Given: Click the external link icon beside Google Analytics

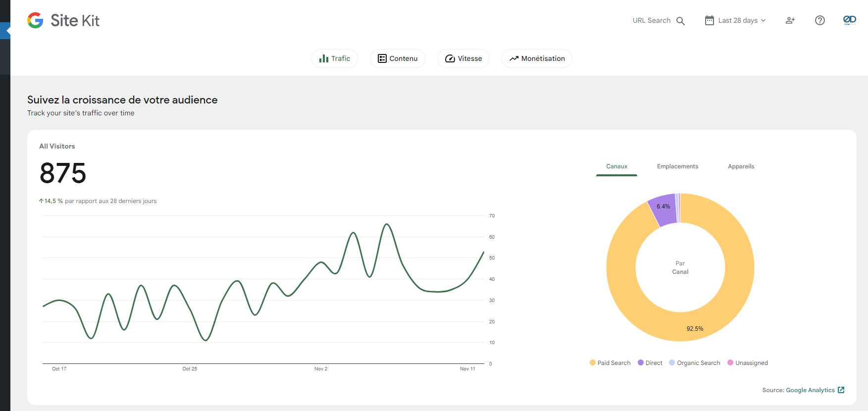Looking at the screenshot, I should click(841, 390).
